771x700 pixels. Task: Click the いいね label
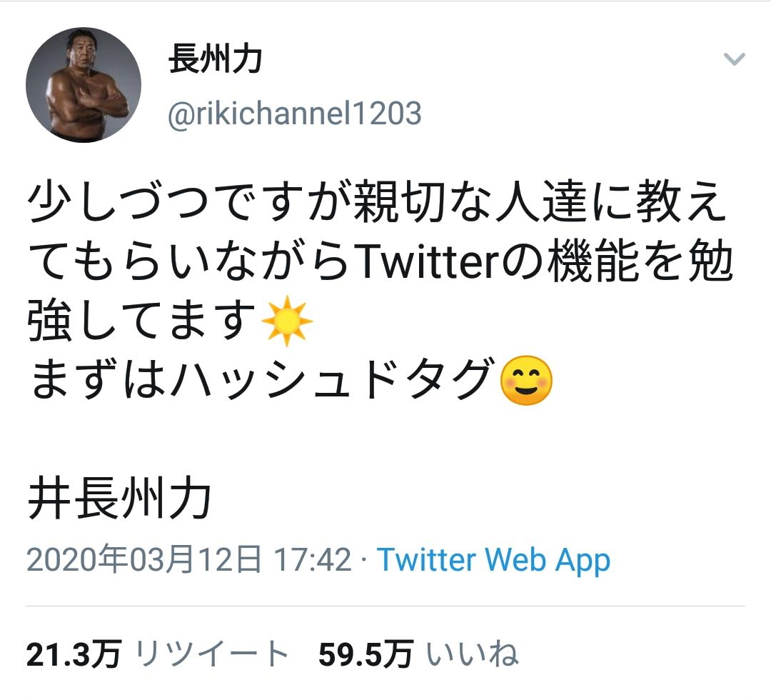[x=471, y=654]
